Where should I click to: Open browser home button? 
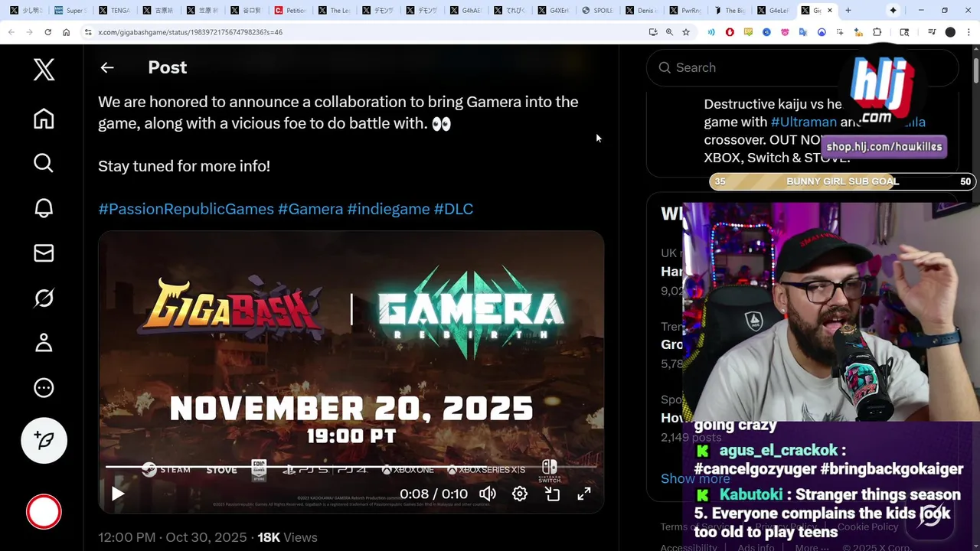point(67,32)
